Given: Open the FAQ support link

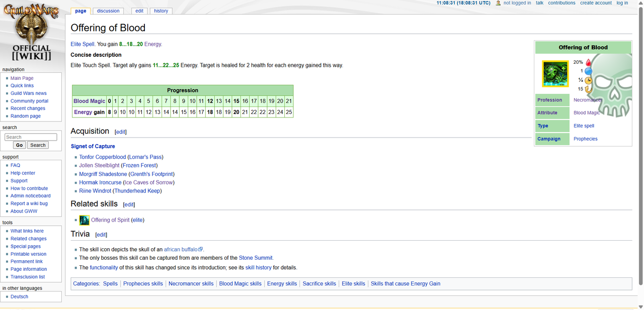Looking at the screenshot, I should [15, 165].
